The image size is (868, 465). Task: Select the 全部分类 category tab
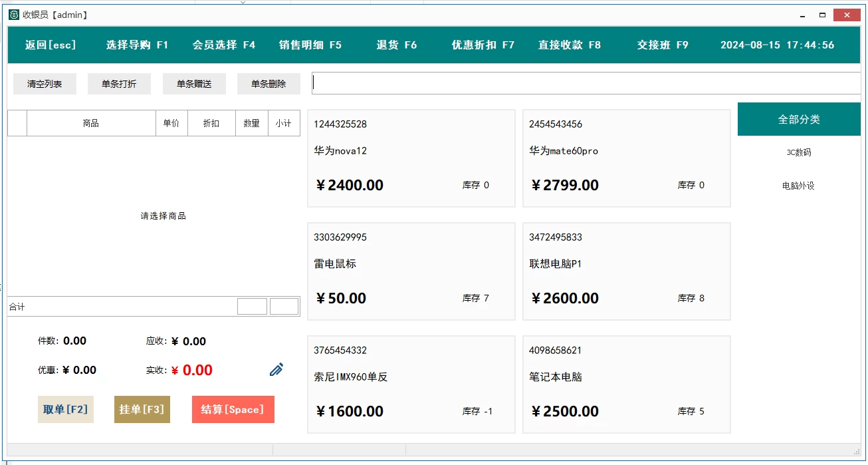tap(798, 120)
